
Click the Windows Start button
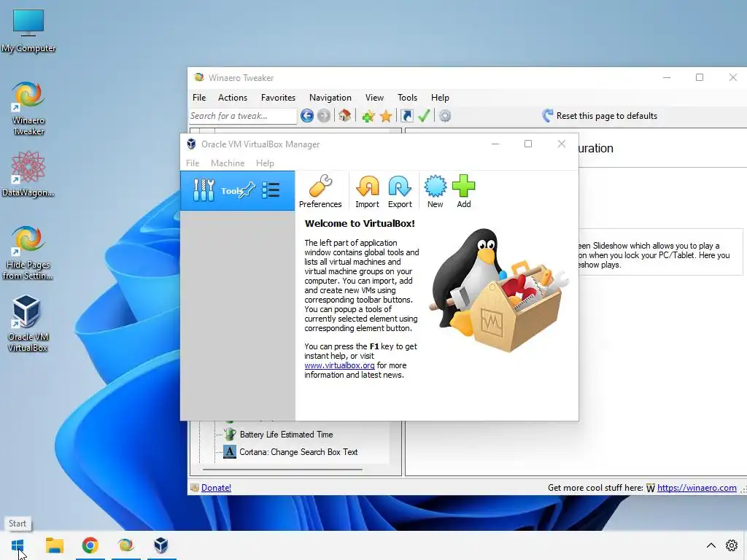pyautogui.click(x=18, y=545)
